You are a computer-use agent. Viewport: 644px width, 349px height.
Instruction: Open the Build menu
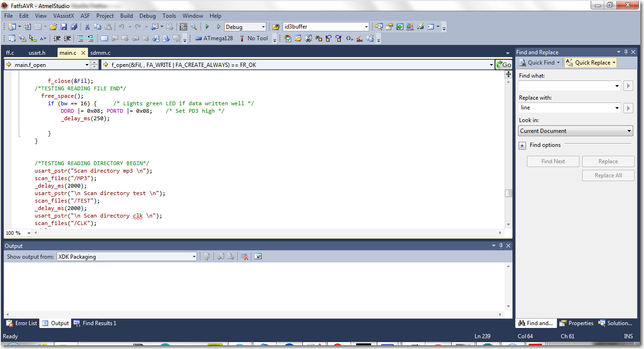pyautogui.click(x=126, y=15)
